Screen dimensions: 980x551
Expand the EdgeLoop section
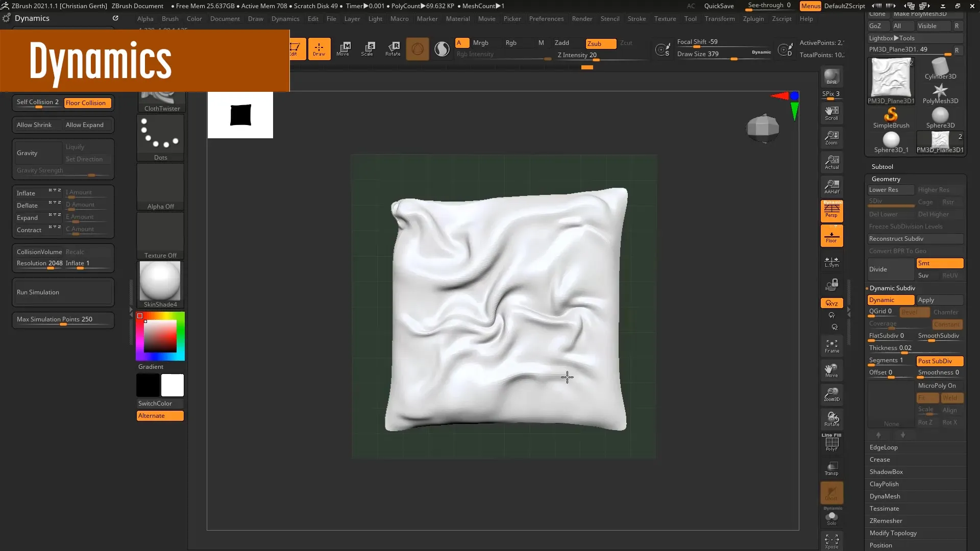(884, 447)
